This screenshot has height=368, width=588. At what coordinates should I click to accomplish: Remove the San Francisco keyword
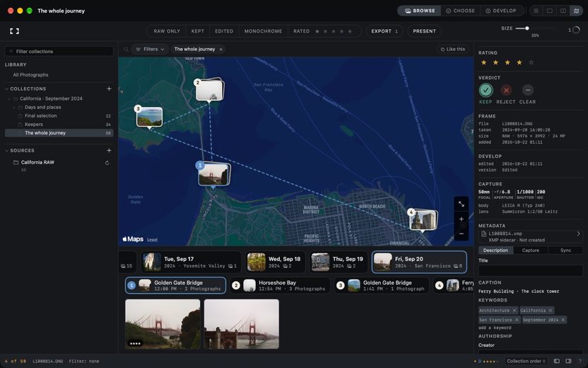pyautogui.click(x=517, y=320)
